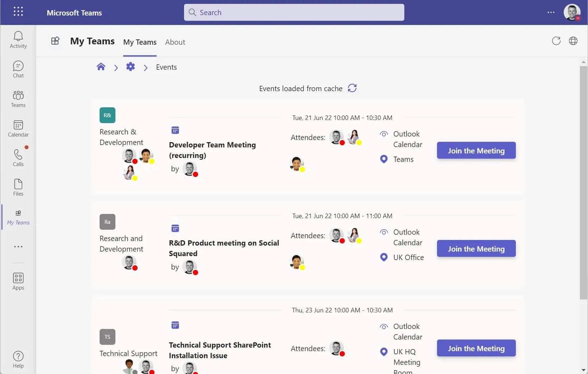
Task: Open the Calendar app
Action: coord(18,128)
